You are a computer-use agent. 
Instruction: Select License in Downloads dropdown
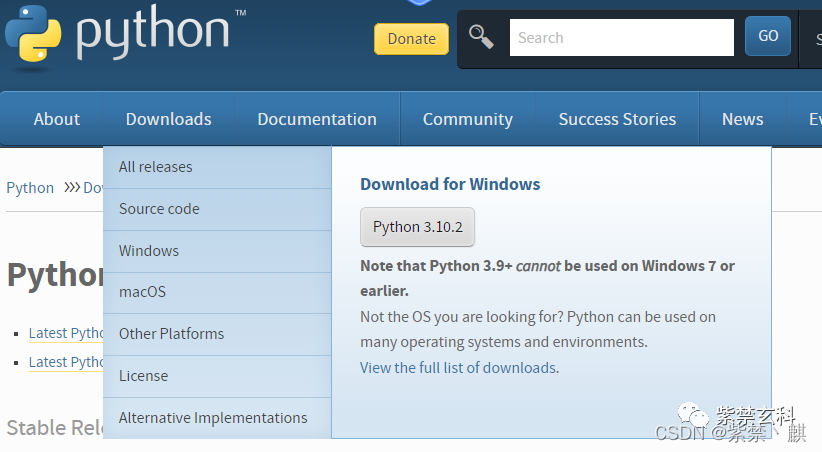(217, 376)
